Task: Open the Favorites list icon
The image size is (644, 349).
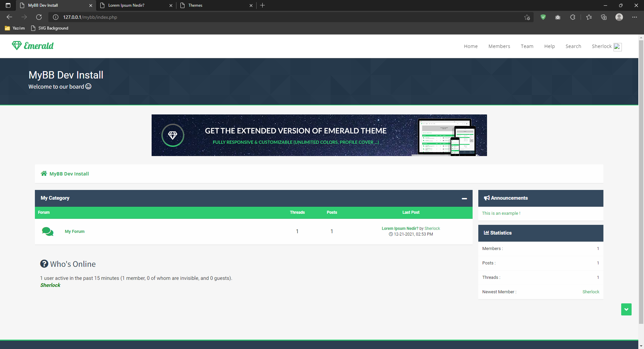Action: [589, 17]
